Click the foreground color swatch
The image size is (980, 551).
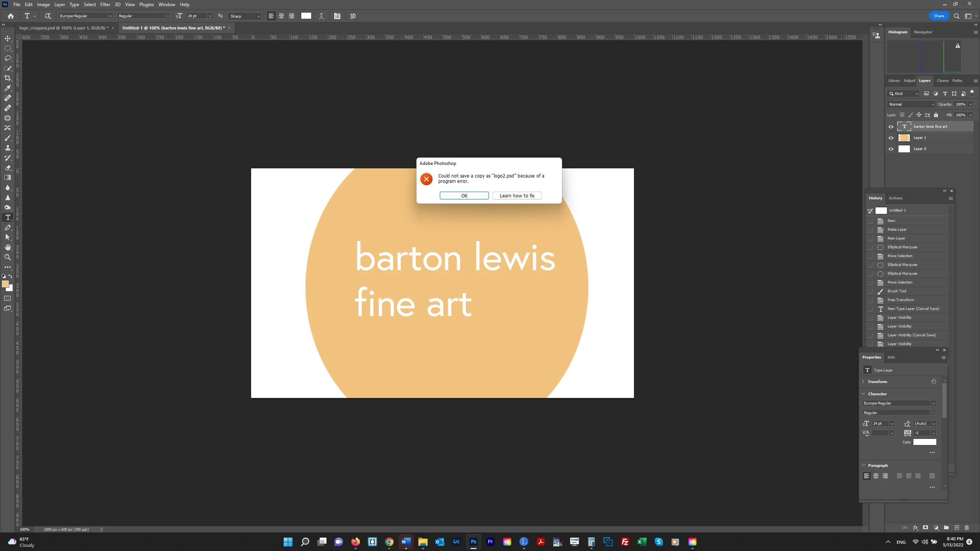tap(5, 284)
